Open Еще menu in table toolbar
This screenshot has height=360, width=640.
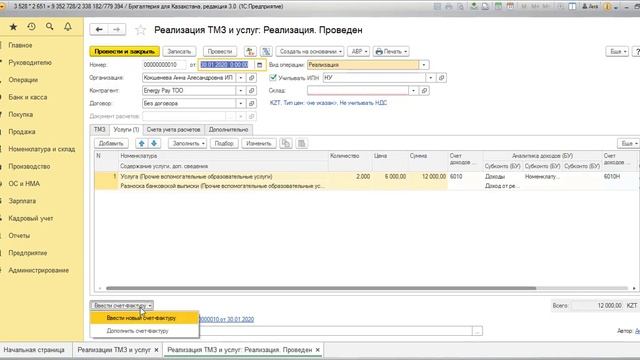628,143
